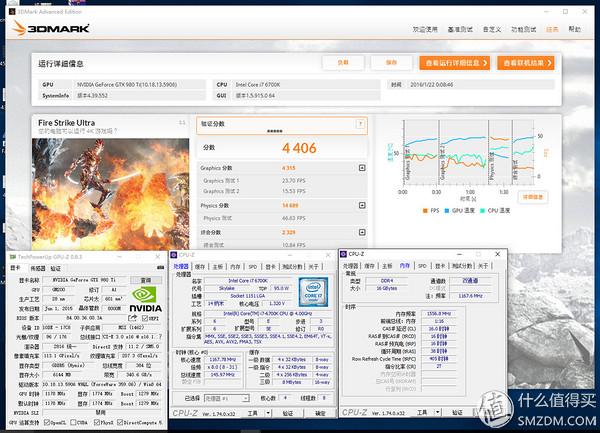Viewport: 600px width, 433px height.
Task: Open the 处理器 #1 selection dropdown in CPU-Z
Action: point(227,399)
